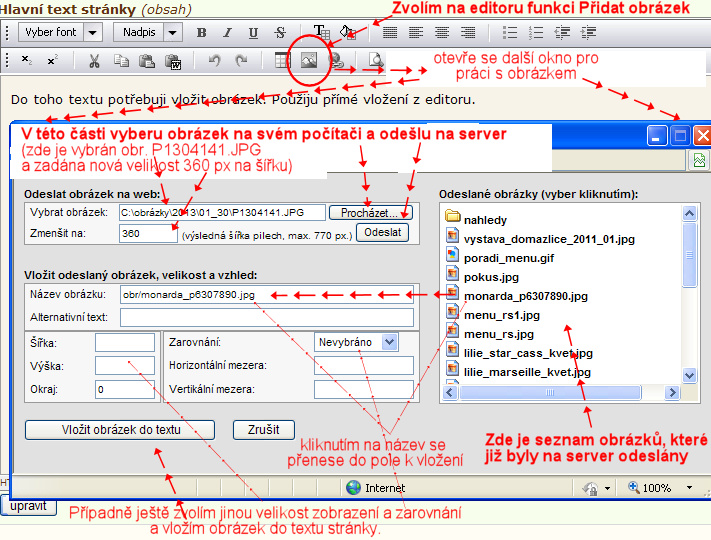711x540 pixels.
Task: Click the Undo arrow icon
Action: click(213, 61)
